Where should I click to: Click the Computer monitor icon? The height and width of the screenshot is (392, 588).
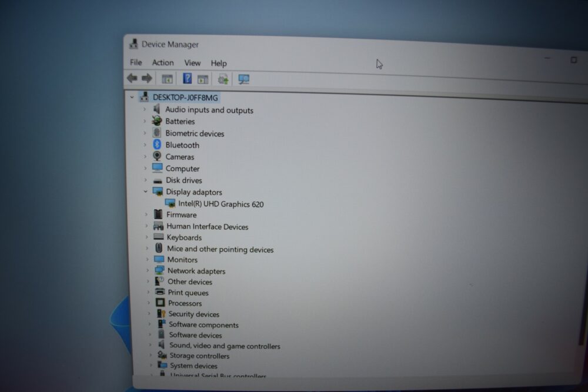tap(158, 167)
